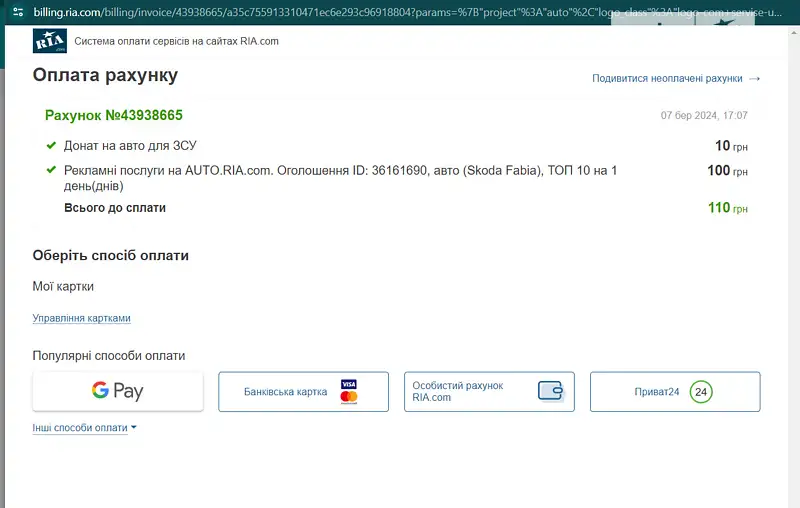The width and height of the screenshot is (800, 508).
Task: Open site settings icon in address bar
Action: (x=18, y=12)
